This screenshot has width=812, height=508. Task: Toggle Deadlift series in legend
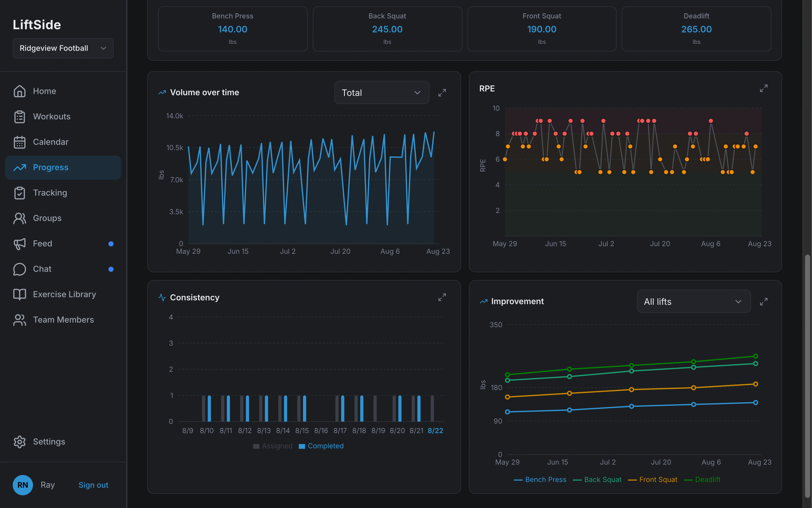pyautogui.click(x=702, y=479)
